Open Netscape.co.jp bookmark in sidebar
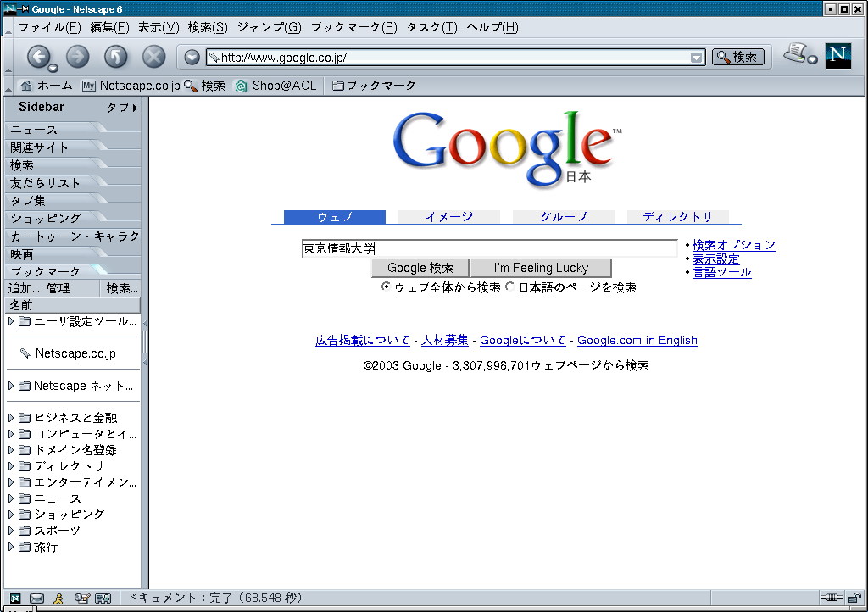This screenshot has width=868, height=612. click(68, 353)
